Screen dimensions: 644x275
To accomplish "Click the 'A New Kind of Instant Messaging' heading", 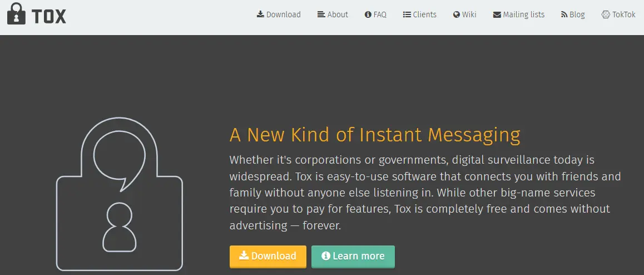I will pyautogui.click(x=375, y=135).
